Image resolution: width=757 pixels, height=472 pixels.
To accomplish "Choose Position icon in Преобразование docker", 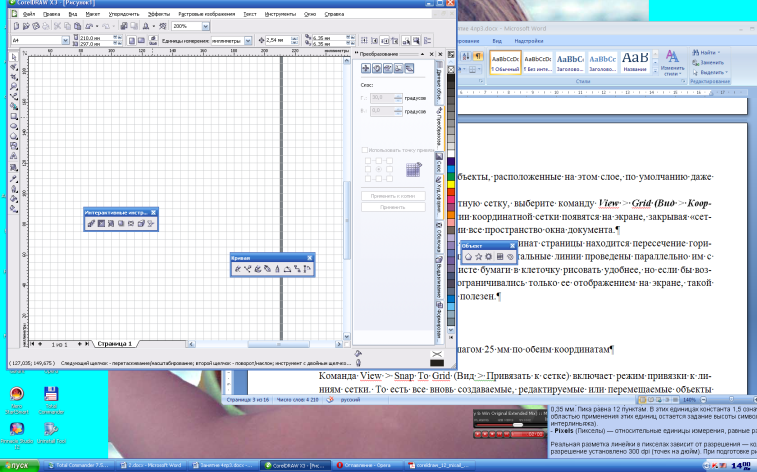I will click(365, 69).
